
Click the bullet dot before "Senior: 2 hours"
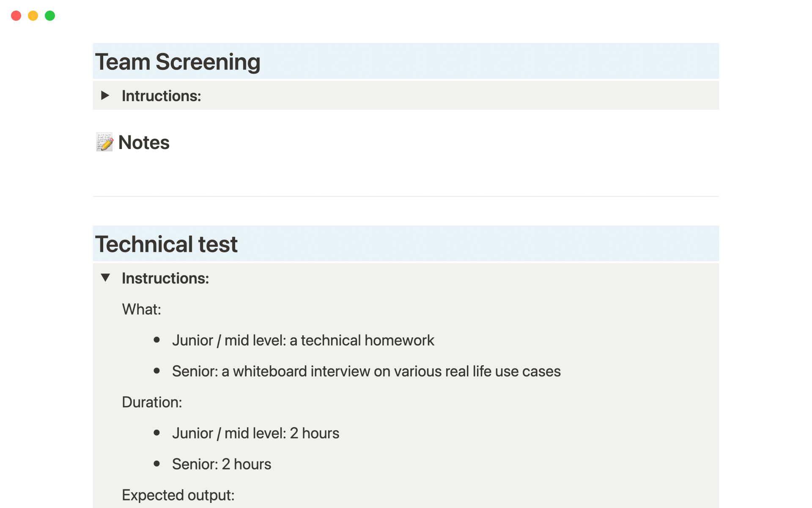[157, 464]
